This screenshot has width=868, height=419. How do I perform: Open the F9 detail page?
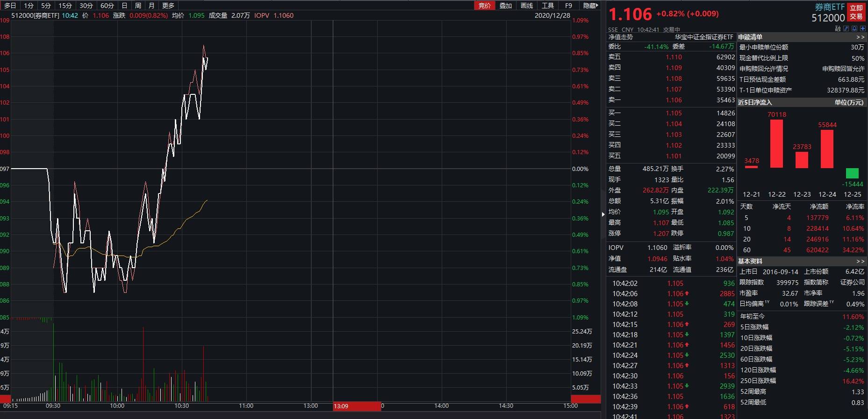pos(568,6)
